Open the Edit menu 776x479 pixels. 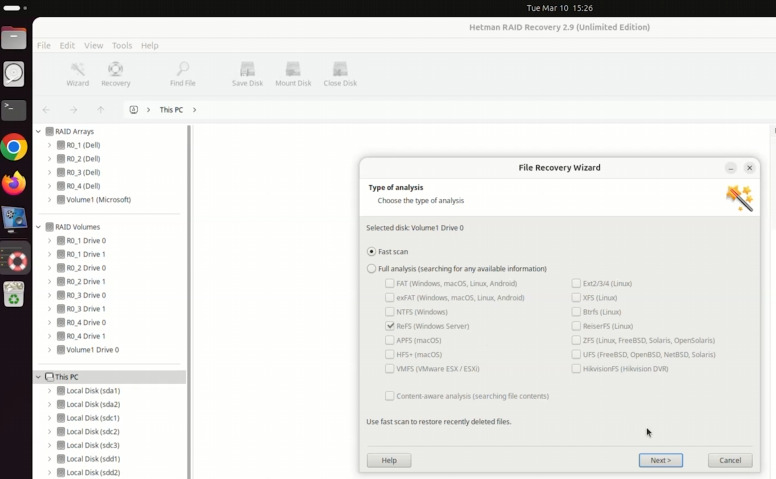click(67, 46)
